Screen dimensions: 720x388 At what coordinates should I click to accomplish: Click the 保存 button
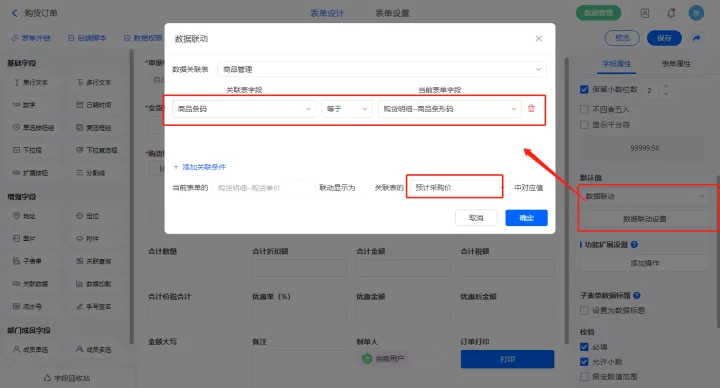(x=664, y=38)
